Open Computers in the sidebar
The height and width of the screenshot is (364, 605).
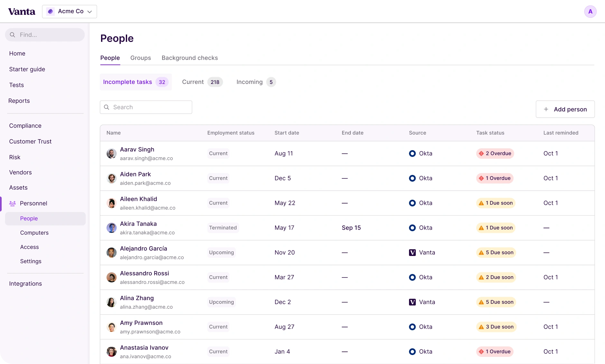34,233
